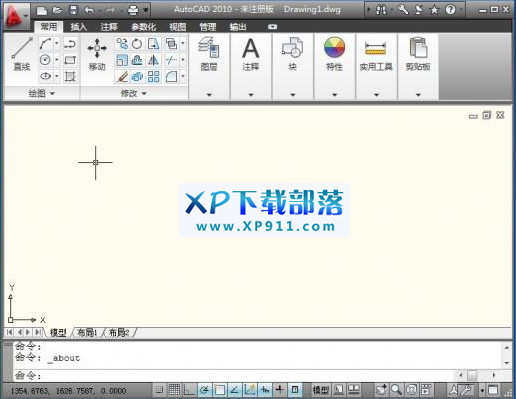Image resolution: width=516 pixels, height=399 pixels.
Task: Open the Manage (管理) ribbon tab
Action: point(208,27)
